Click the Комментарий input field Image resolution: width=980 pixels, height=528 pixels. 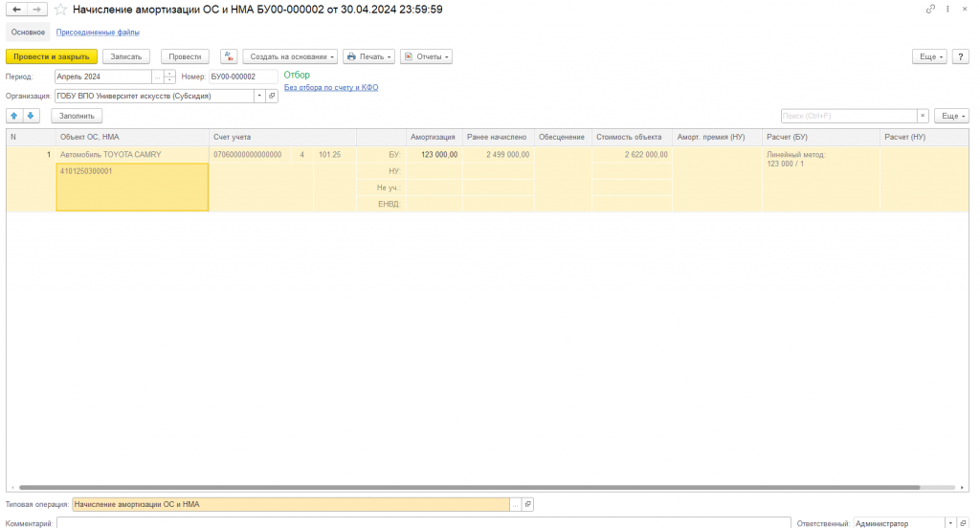point(424,523)
